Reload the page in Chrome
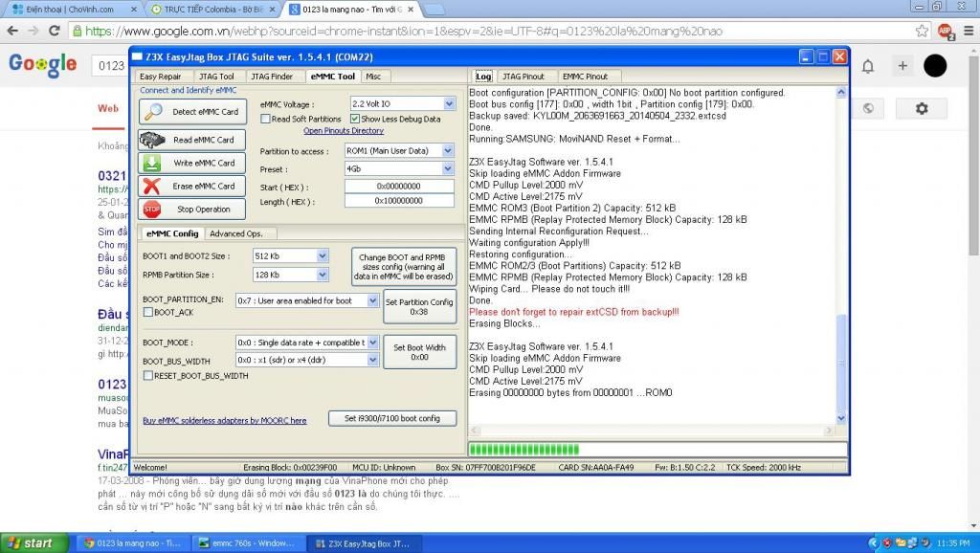The width and height of the screenshot is (980, 553). coord(55,31)
